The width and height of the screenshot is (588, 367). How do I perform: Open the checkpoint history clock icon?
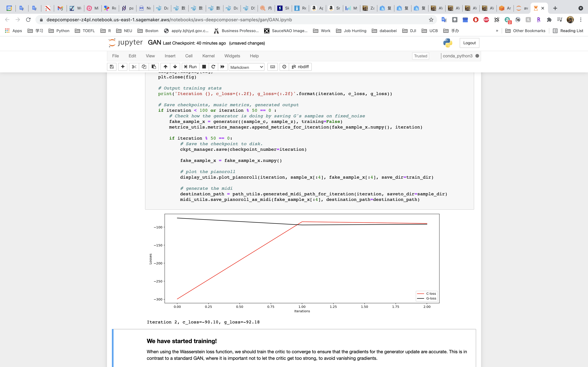(x=284, y=67)
